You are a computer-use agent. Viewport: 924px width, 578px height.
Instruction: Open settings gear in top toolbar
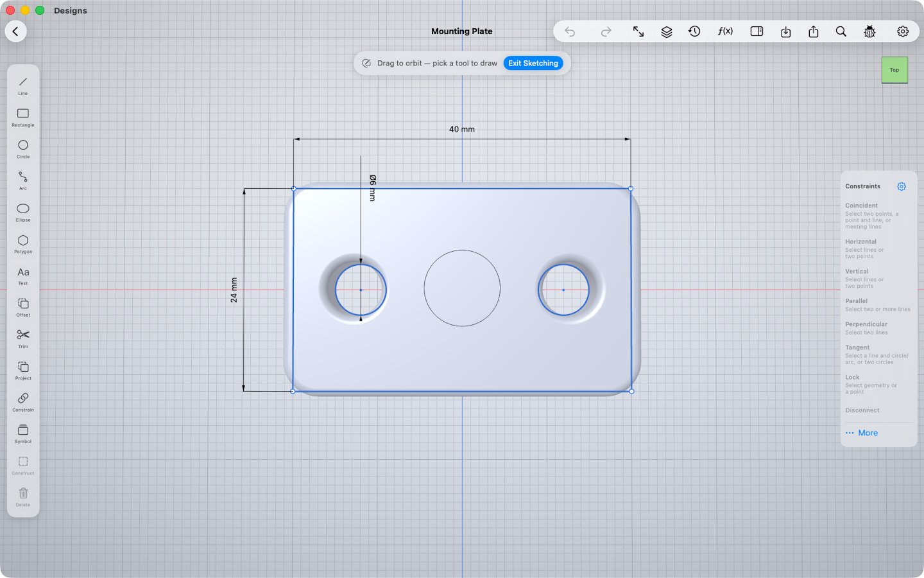tap(903, 31)
